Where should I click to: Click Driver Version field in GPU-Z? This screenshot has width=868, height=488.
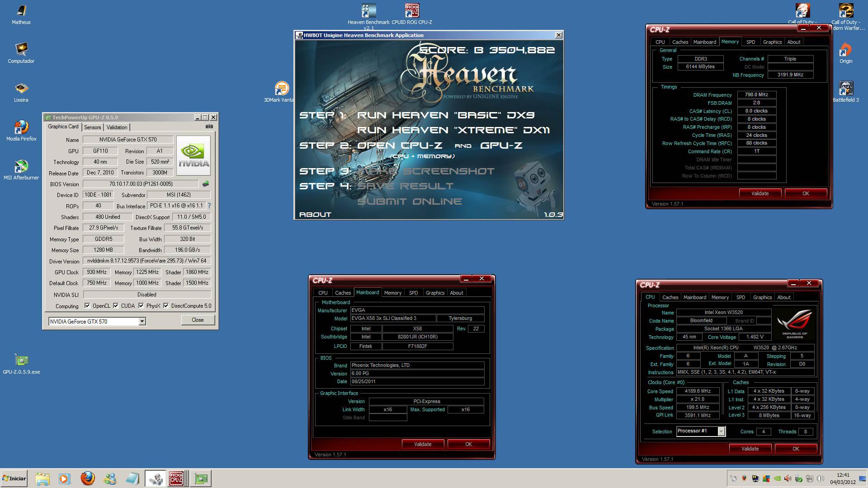coord(147,261)
